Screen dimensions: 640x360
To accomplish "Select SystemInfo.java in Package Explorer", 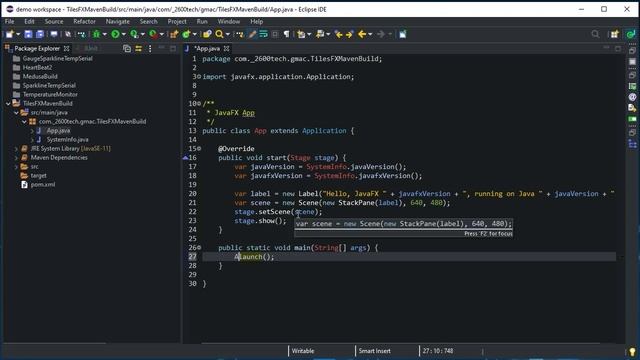I will (67, 140).
